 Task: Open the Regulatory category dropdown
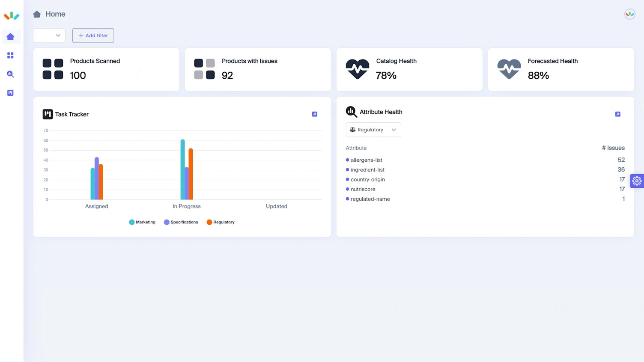pyautogui.click(x=373, y=130)
